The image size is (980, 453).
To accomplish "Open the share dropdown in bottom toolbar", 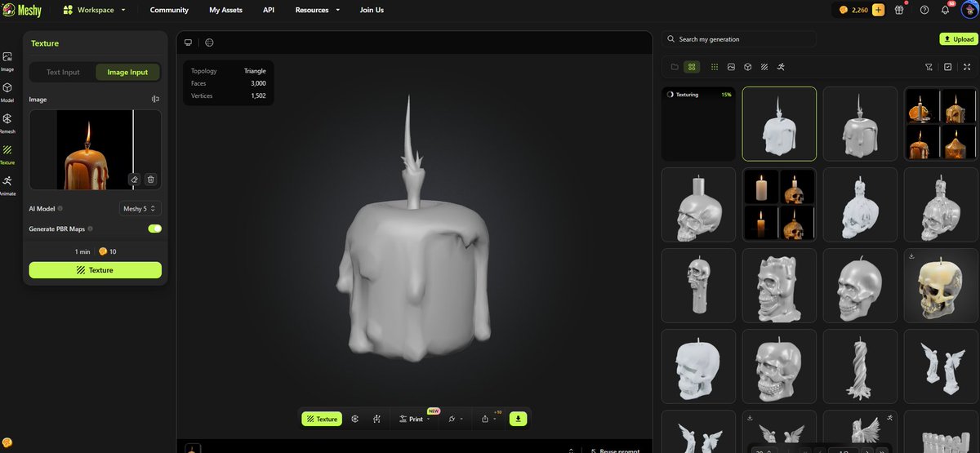I will point(488,419).
